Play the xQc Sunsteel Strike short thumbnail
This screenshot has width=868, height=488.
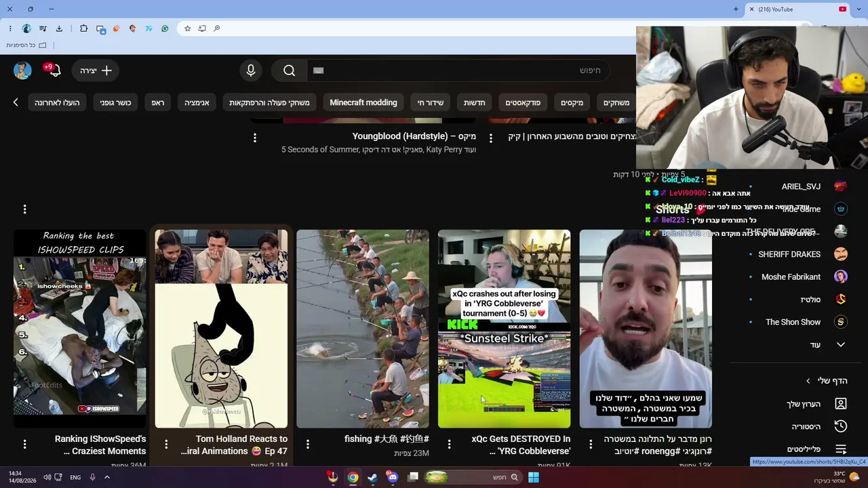[504, 329]
